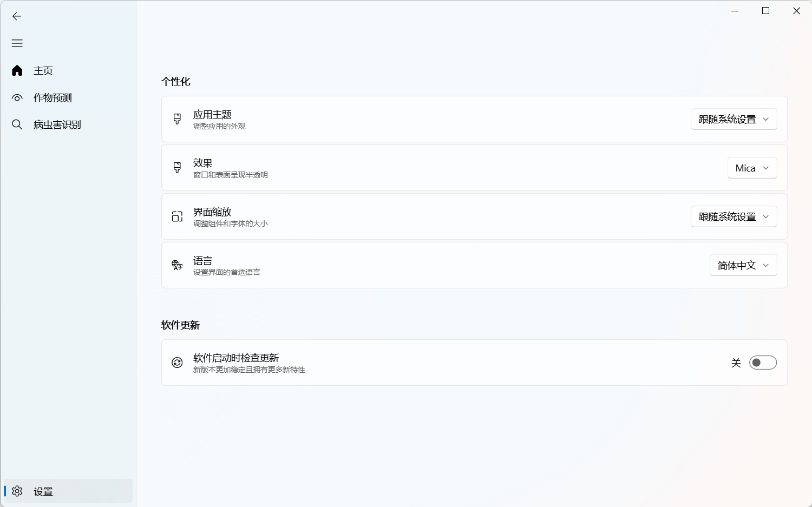
Task: Open the 简体中文 language dropdown
Action: coord(743,265)
